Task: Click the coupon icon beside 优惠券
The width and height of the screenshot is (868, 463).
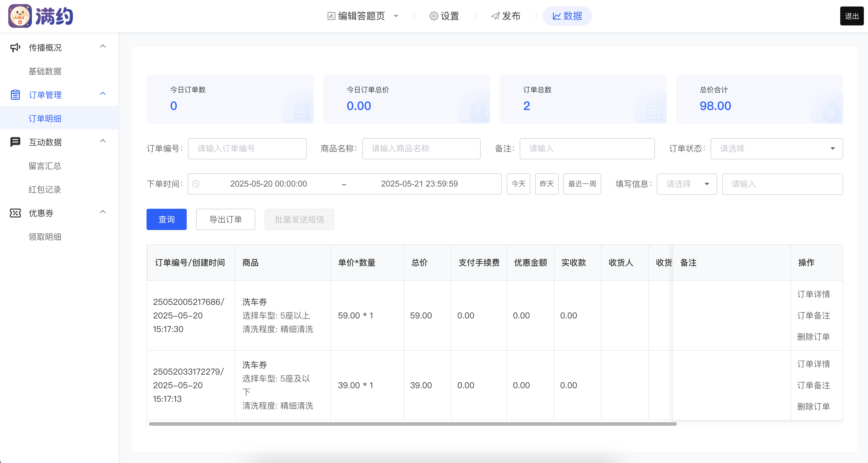Action: point(15,213)
